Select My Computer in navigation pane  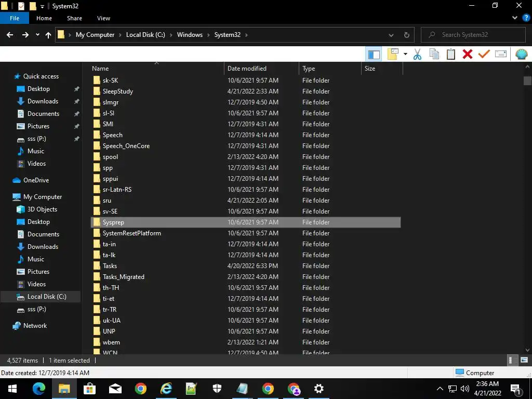[43, 197]
